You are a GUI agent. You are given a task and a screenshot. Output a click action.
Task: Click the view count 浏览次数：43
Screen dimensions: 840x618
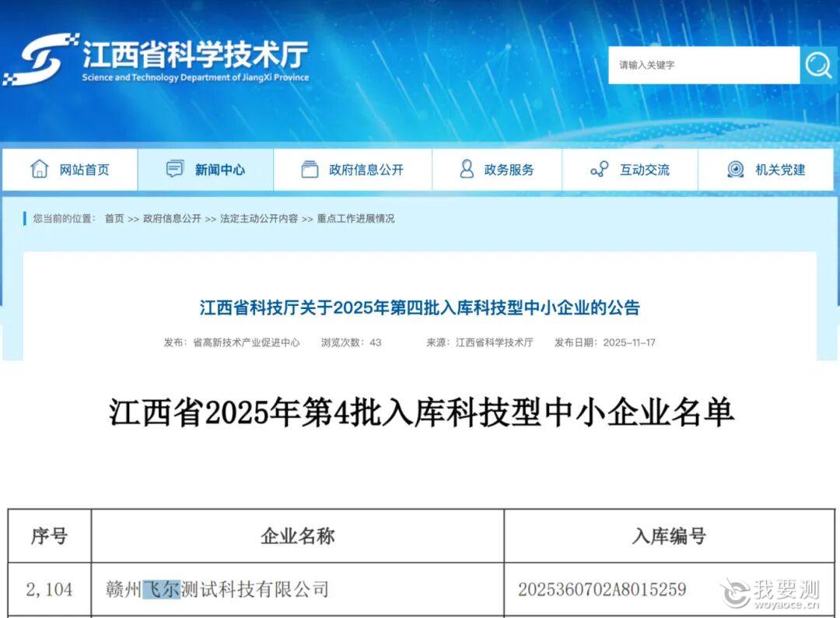pos(351,342)
